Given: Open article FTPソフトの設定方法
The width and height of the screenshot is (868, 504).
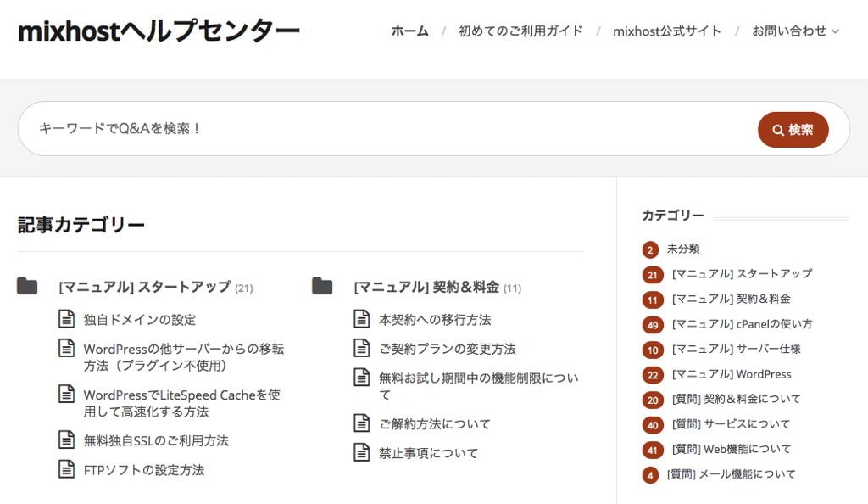Looking at the screenshot, I should [x=144, y=470].
